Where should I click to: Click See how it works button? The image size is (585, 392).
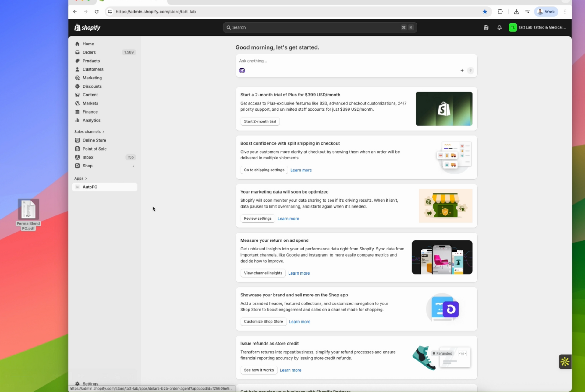point(259,370)
